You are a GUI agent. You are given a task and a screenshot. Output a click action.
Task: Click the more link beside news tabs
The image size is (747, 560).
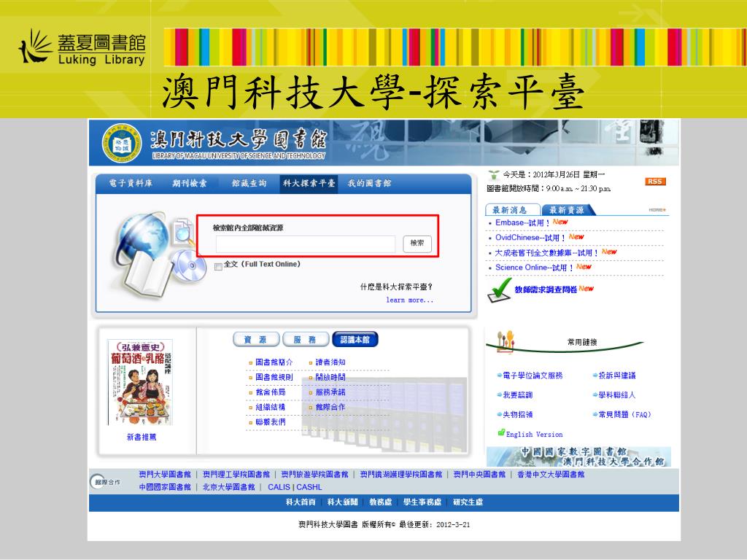pos(657,210)
